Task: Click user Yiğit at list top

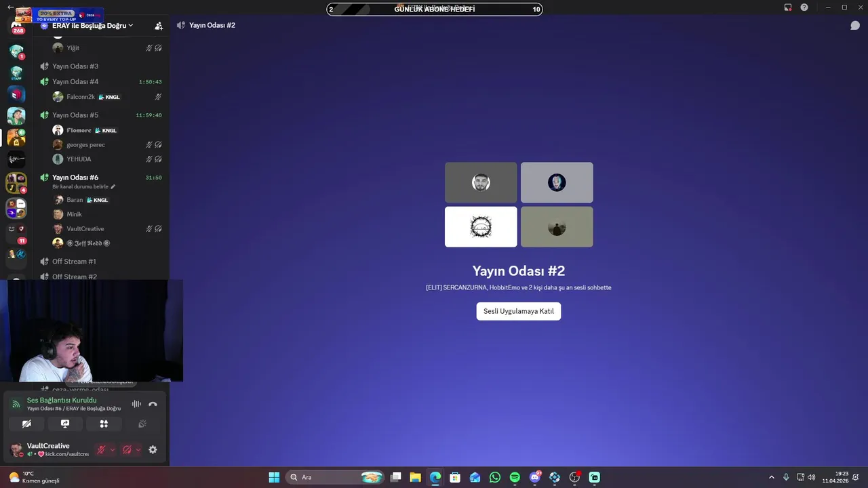Action: [x=73, y=48]
